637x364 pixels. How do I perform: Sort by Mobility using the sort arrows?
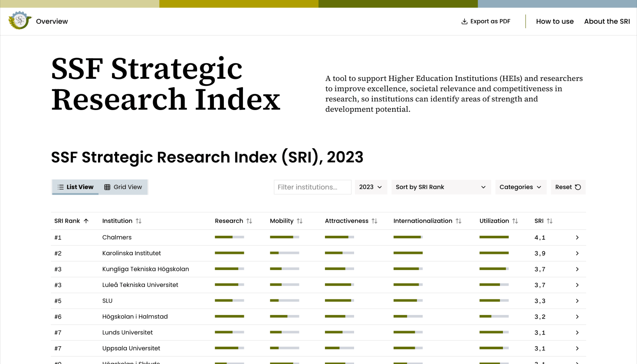(x=299, y=221)
